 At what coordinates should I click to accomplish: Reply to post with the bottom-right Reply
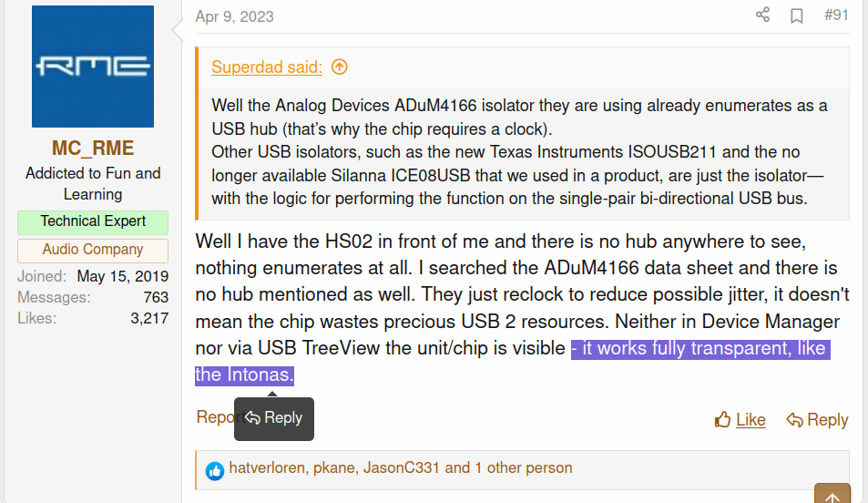tap(817, 420)
